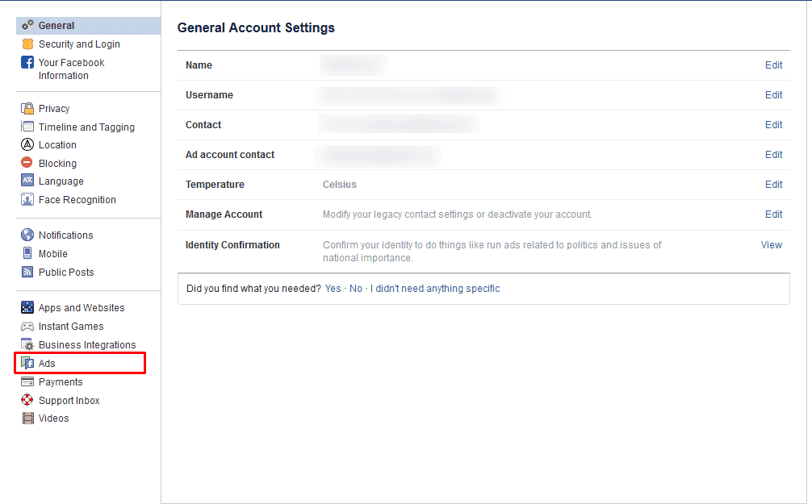Edit the Name field
Screen dimensions: 812x504
(x=773, y=65)
